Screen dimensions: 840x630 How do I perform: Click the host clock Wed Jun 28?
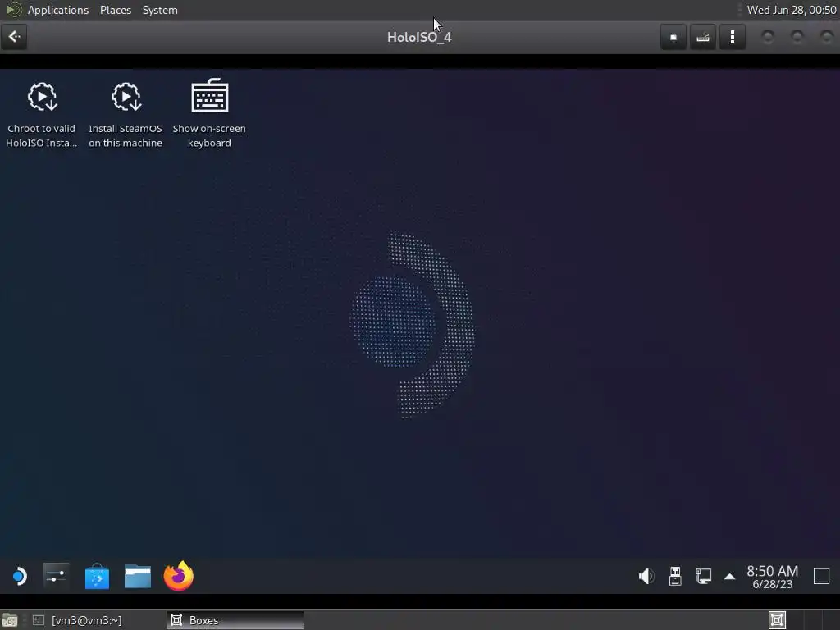tap(792, 10)
